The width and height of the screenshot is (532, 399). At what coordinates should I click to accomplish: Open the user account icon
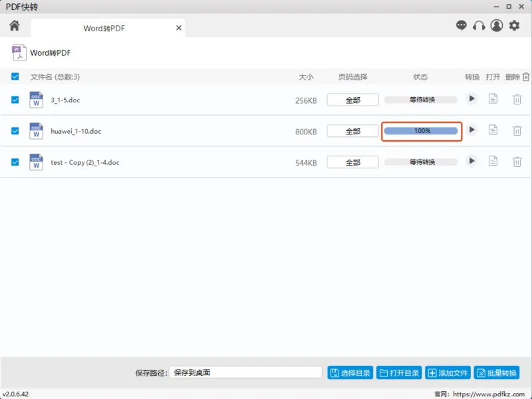[497, 25]
